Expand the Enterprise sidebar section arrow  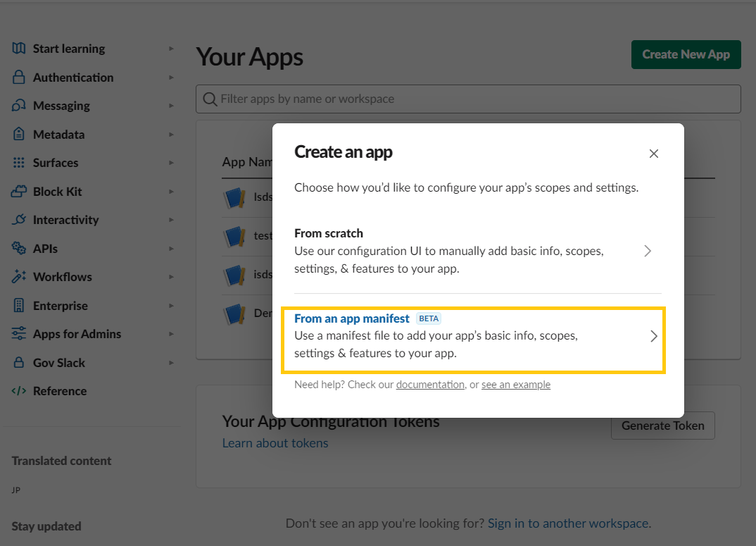(171, 306)
